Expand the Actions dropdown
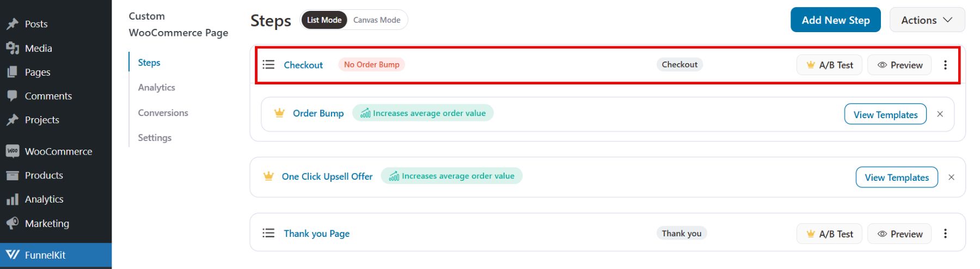 pyautogui.click(x=927, y=20)
